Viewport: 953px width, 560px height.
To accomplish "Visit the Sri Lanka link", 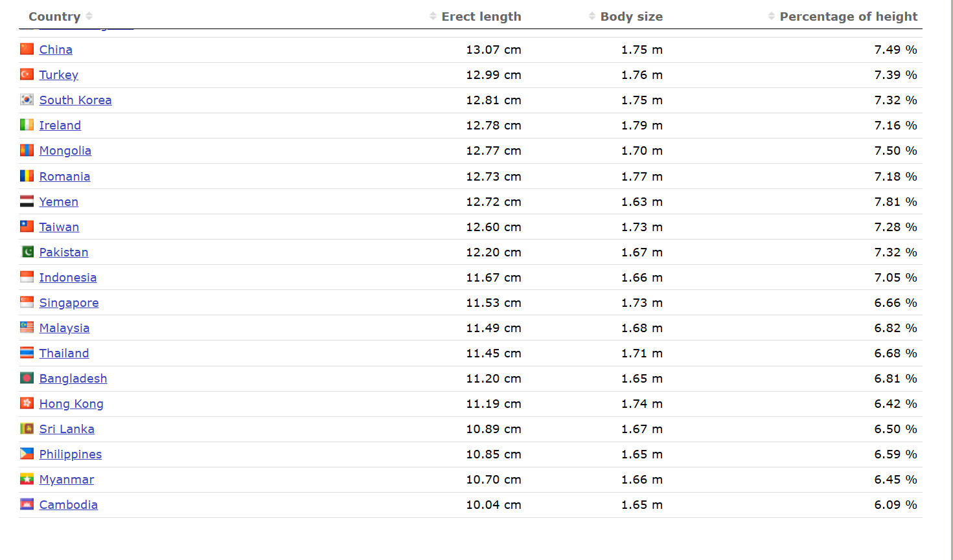I will tap(67, 429).
